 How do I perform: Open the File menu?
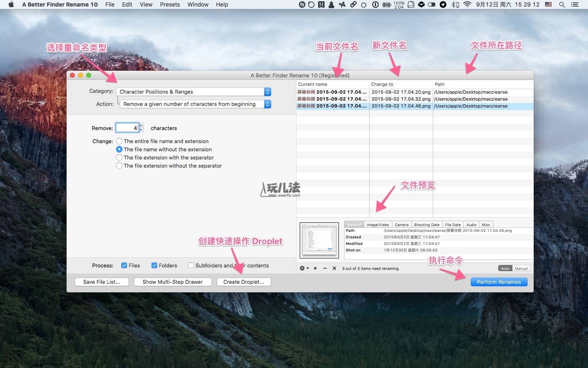tap(110, 4)
